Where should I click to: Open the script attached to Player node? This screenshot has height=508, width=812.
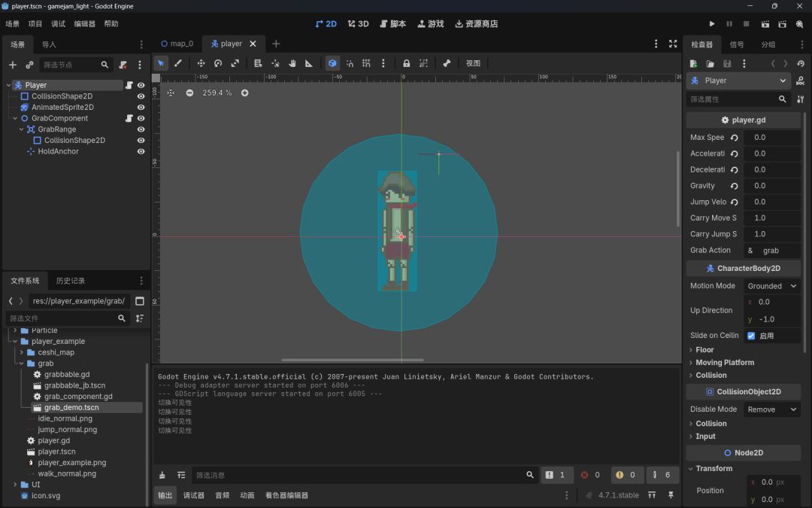(x=129, y=85)
